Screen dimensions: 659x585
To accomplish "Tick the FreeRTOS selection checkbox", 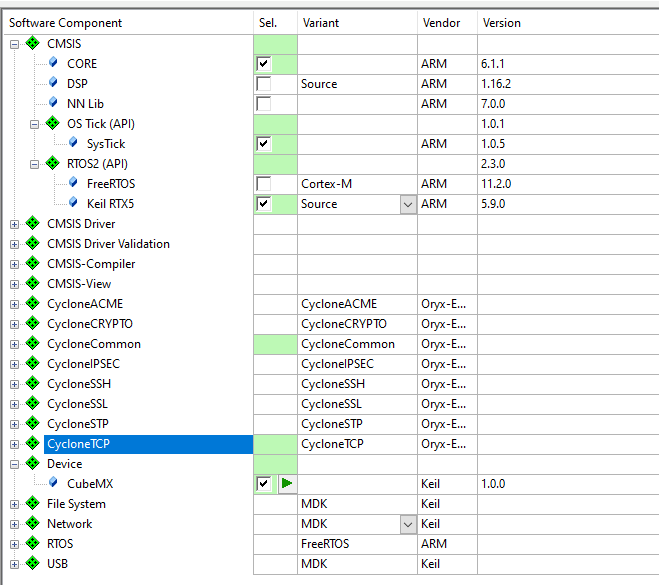I will coord(264,184).
